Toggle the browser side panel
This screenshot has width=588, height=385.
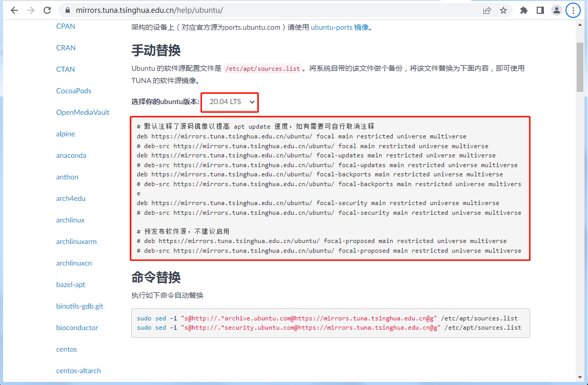tap(540, 10)
